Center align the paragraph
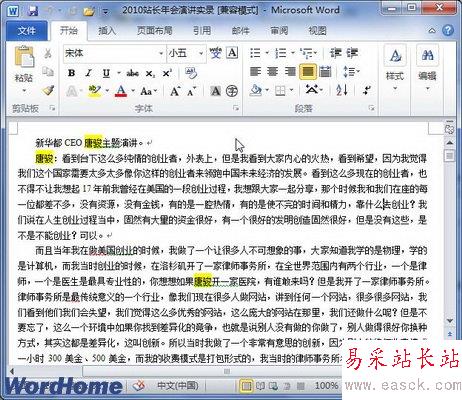Viewport: 462px width, 400px height. [x=273, y=71]
